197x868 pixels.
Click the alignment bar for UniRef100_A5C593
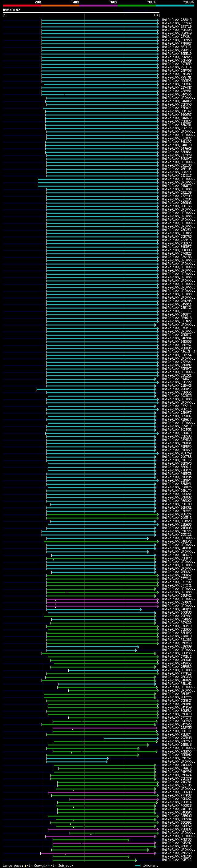coord(100,81)
